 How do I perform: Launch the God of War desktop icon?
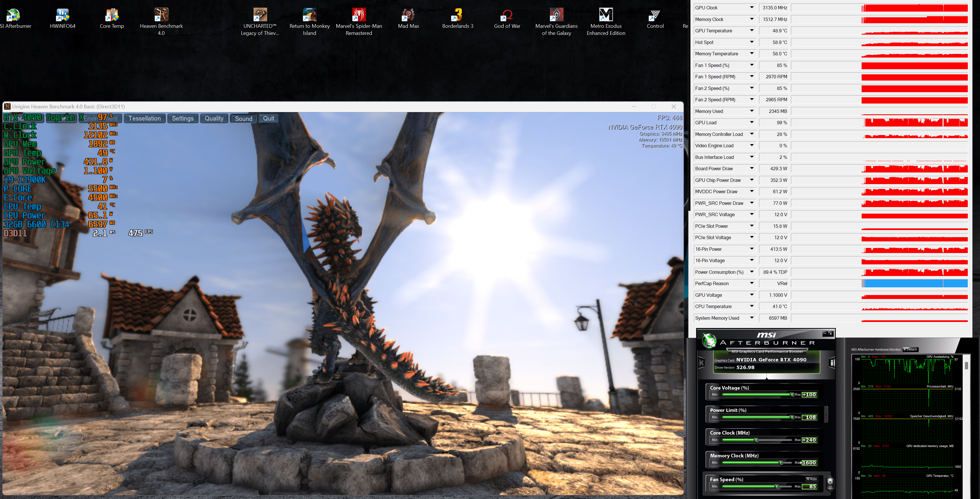coord(507,18)
